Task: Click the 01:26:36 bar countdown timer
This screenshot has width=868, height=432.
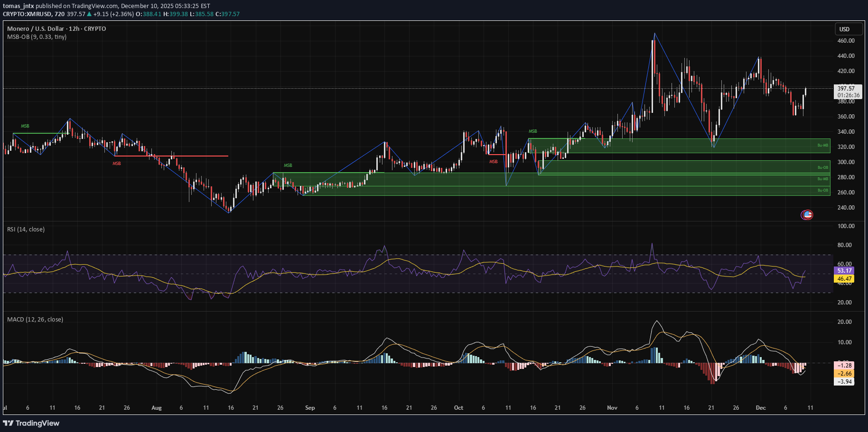Action: pos(849,95)
